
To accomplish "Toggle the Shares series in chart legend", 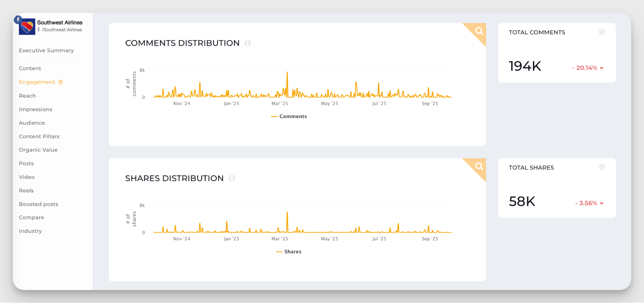I will (289, 252).
